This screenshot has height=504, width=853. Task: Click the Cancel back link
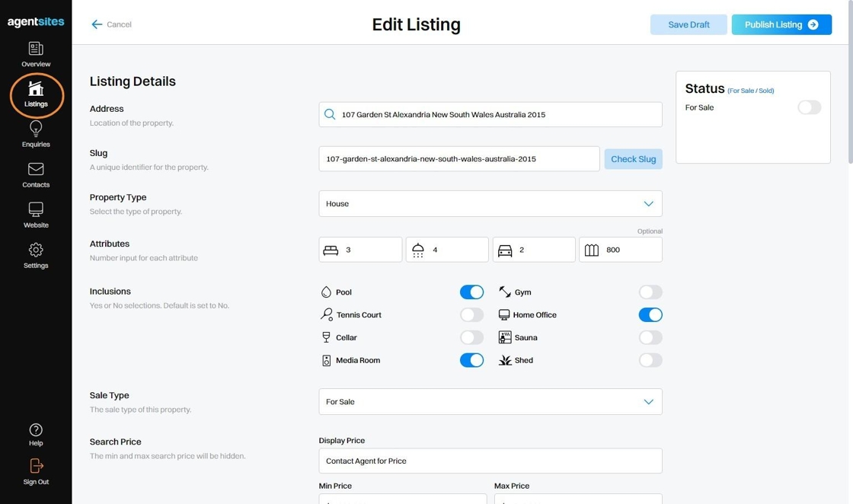tap(111, 24)
